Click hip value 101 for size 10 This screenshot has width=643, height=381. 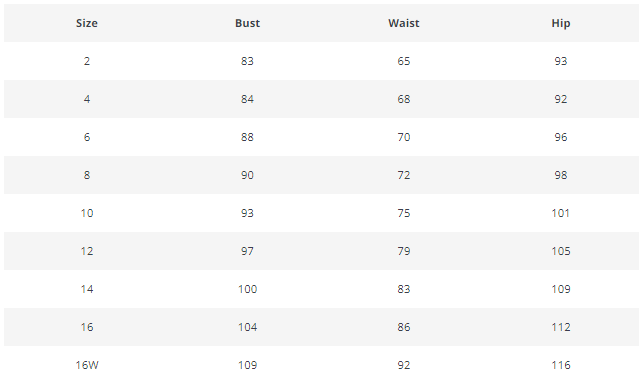561,213
